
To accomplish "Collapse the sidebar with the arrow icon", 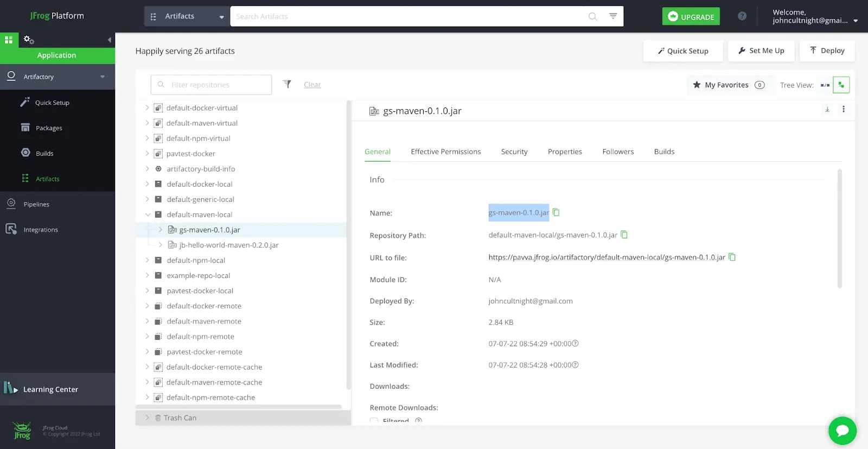I will 110,40.
